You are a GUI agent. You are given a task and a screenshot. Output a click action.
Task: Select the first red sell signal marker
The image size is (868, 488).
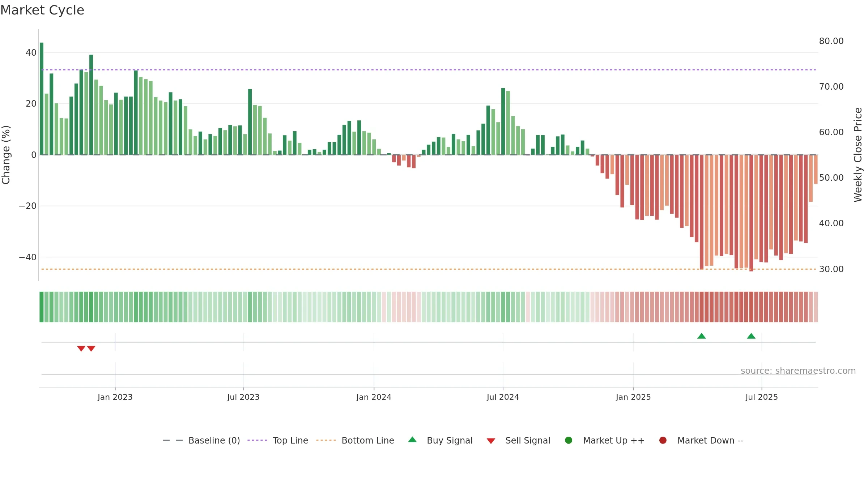tap(81, 348)
